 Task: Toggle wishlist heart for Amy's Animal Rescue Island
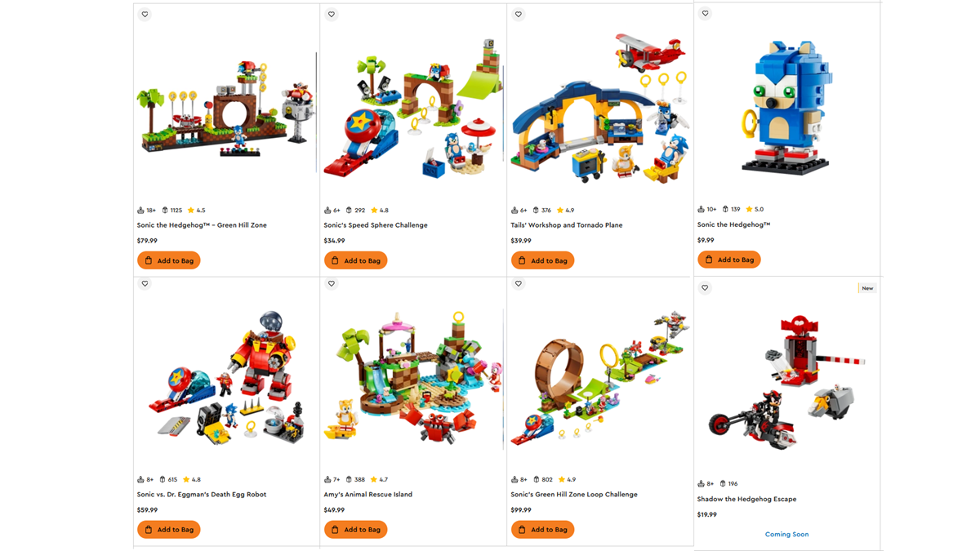click(x=331, y=283)
